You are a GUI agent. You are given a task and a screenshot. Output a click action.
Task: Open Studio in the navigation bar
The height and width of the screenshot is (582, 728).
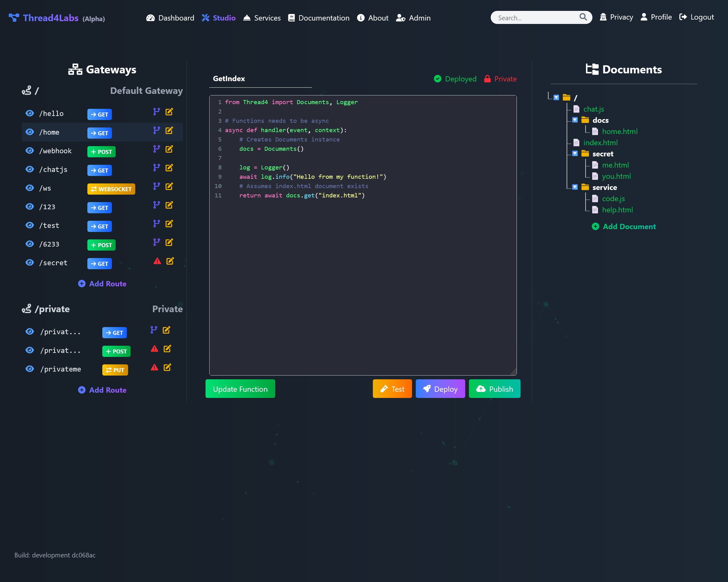pyautogui.click(x=219, y=17)
